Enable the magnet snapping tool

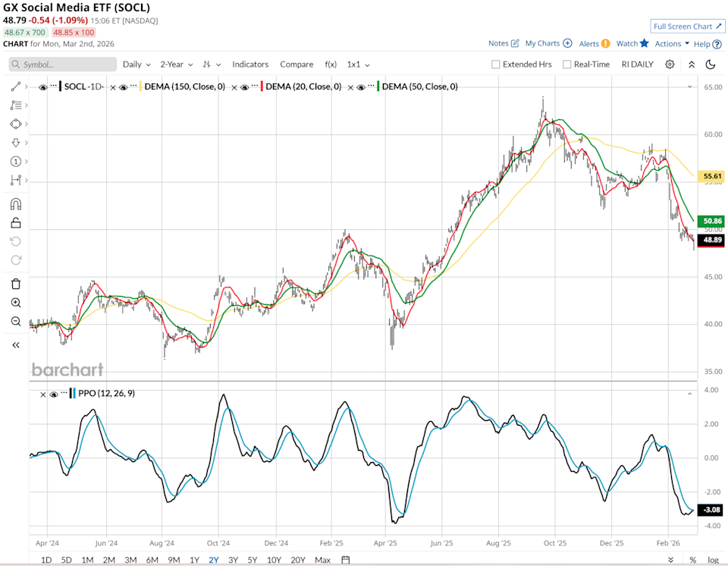(x=15, y=203)
